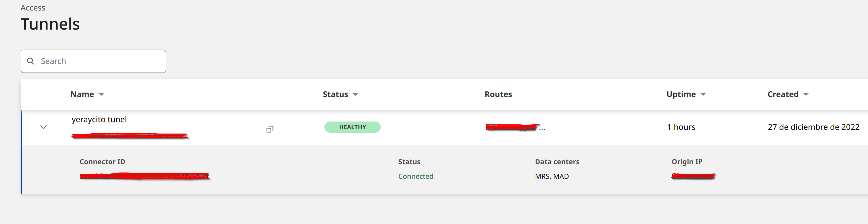Go to the Access breadcrumb

(x=33, y=8)
